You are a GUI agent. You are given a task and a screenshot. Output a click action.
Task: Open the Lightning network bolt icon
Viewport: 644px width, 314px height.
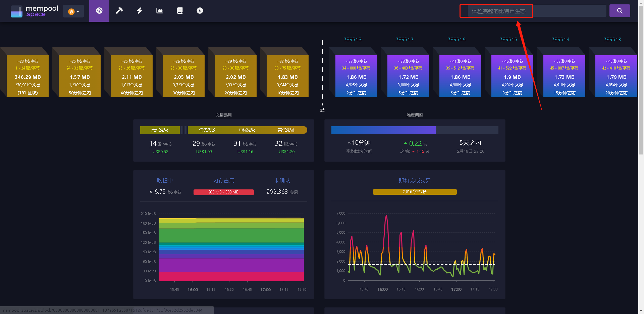(x=140, y=11)
